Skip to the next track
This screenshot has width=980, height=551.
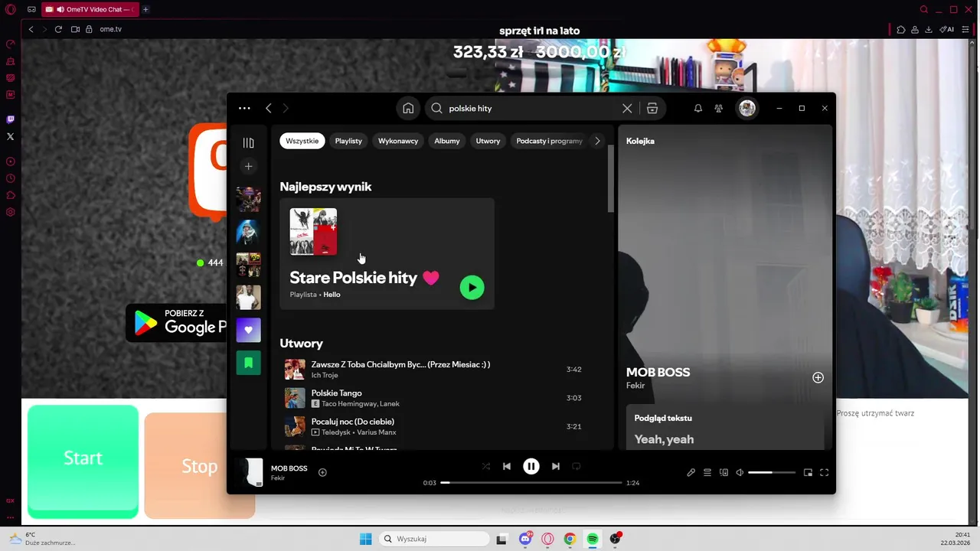point(556,466)
